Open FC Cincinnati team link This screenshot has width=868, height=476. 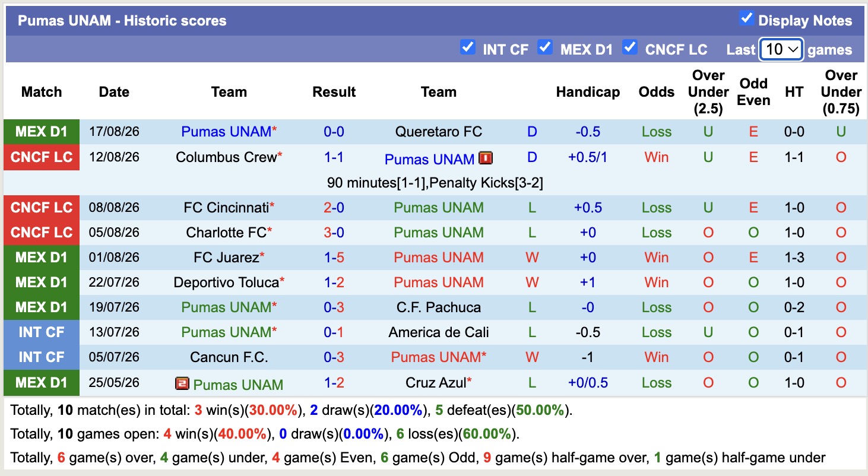coord(226,208)
